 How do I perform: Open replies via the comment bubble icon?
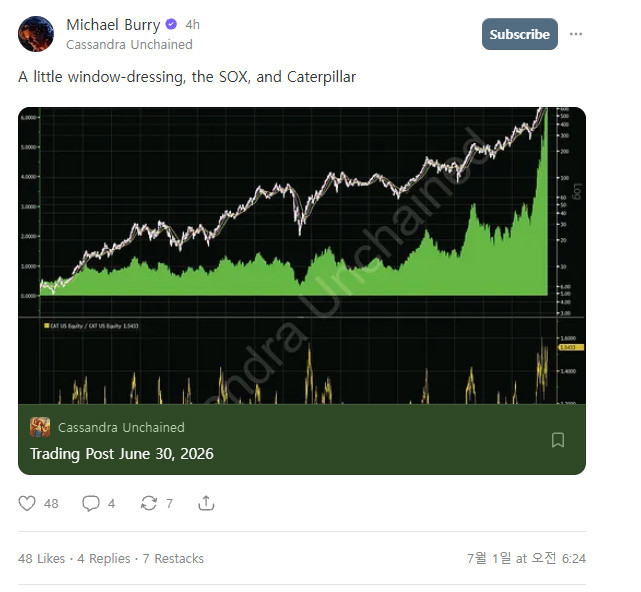coord(91,503)
